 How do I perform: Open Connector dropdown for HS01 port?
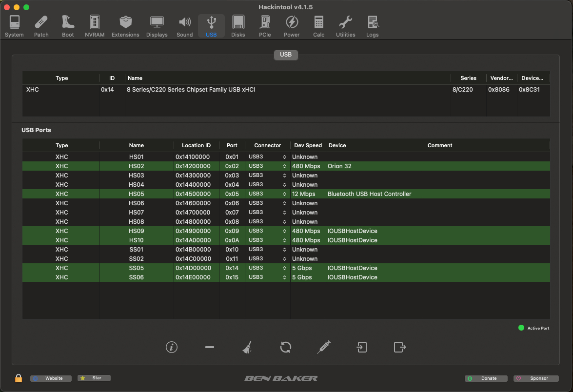pyautogui.click(x=267, y=157)
